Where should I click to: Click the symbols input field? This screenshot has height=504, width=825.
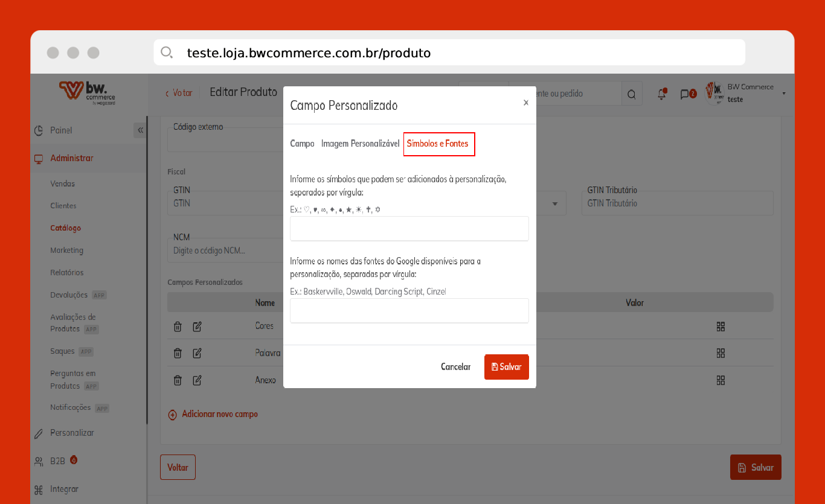click(409, 229)
